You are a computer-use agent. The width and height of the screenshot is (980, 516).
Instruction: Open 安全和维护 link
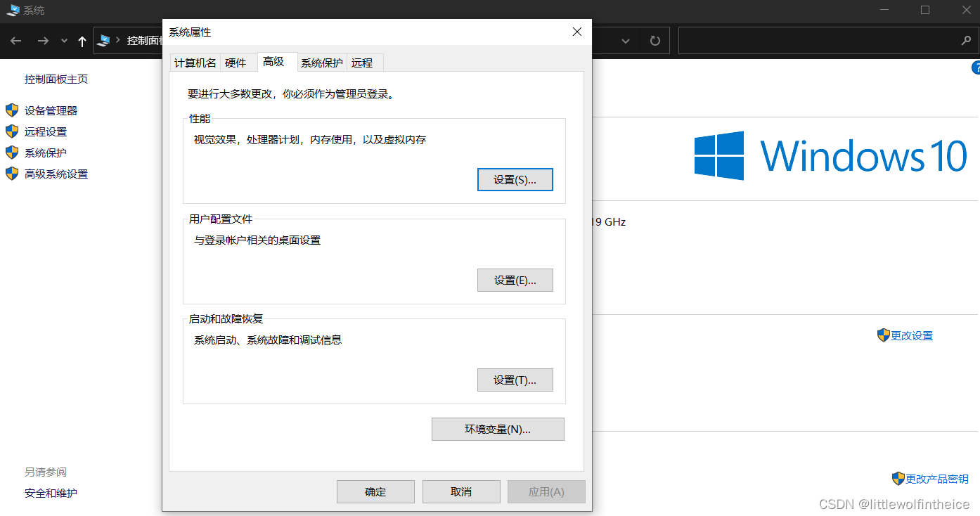click(51, 493)
